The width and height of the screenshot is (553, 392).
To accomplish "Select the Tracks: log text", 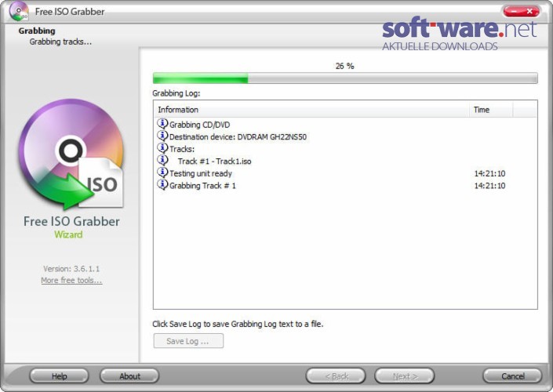I will coord(182,149).
